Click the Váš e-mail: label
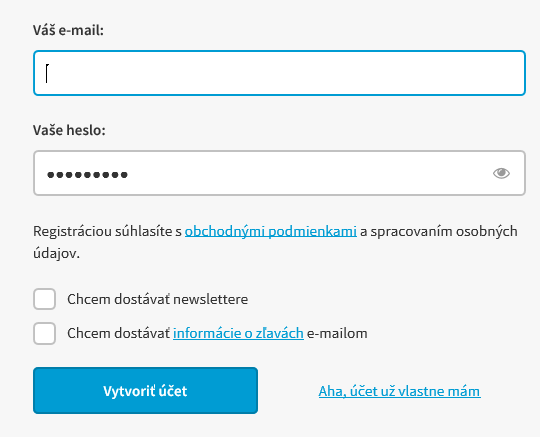540x444 pixels. coord(68,30)
